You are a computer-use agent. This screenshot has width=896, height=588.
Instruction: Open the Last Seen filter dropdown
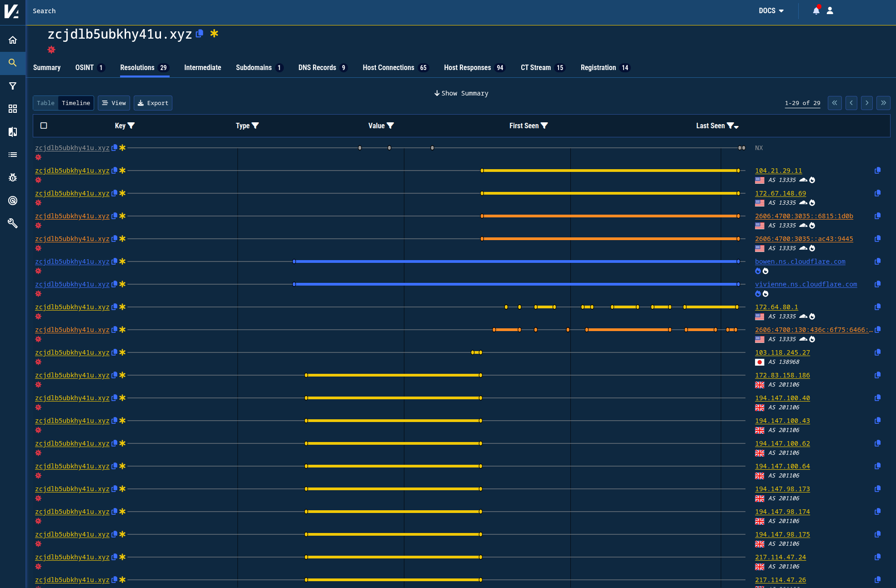730,126
